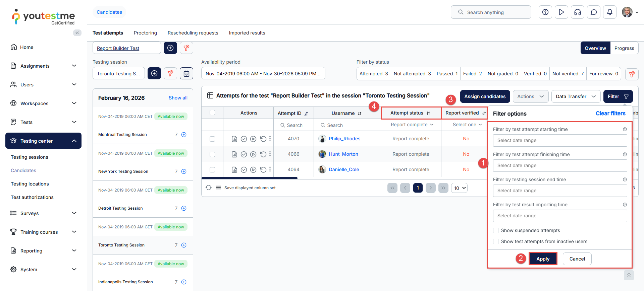The height and width of the screenshot is (291, 644).
Task: Click the chat messages icon
Action: click(593, 12)
